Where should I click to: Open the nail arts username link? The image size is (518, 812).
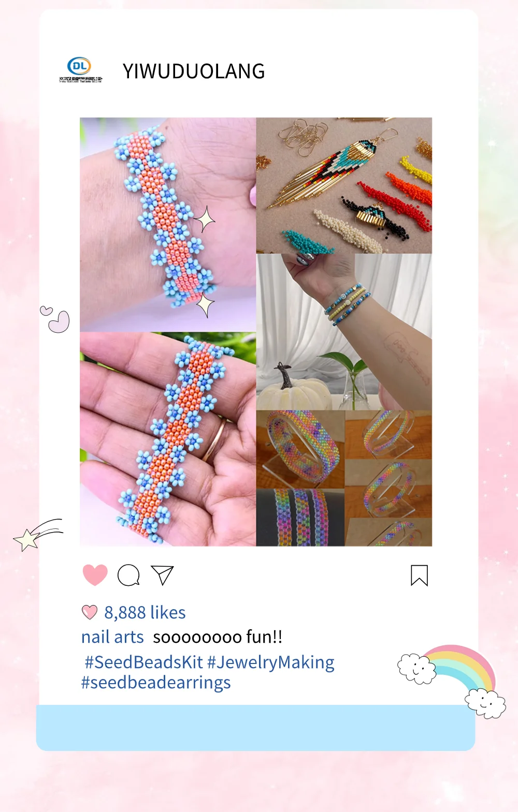click(112, 637)
